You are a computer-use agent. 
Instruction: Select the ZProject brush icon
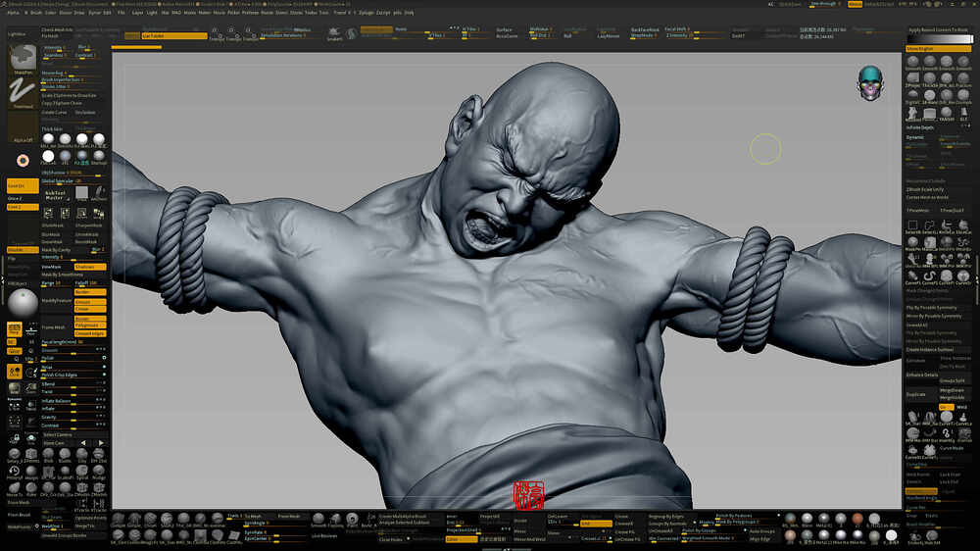[912, 79]
